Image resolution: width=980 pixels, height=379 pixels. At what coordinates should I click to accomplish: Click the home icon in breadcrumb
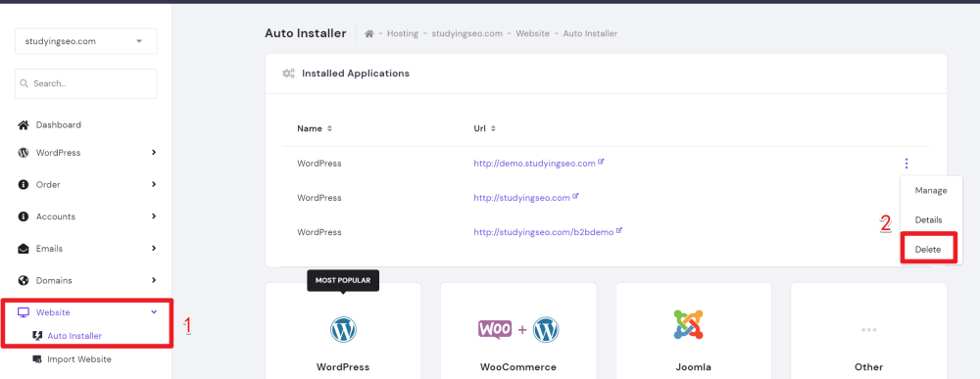click(x=369, y=33)
